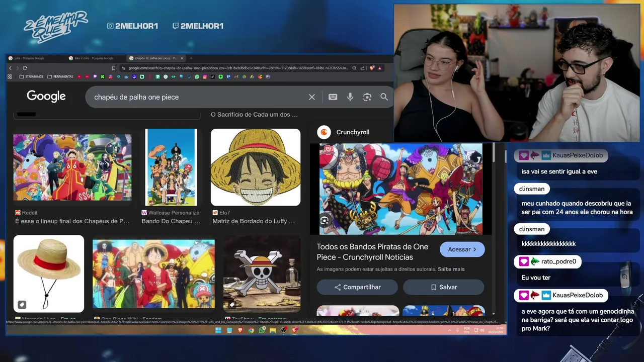Click the rato_podre0 chat username
Image resolution: width=644 pixels, height=362 pixels.
[x=558, y=262]
